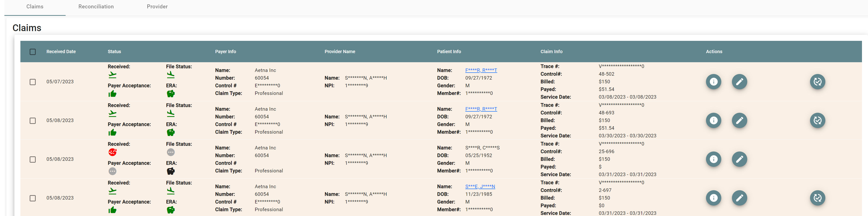Image resolution: width=868 pixels, height=216 pixels.
Task: Select checkbox for claim 25-696 row
Action: tap(33, 159)
